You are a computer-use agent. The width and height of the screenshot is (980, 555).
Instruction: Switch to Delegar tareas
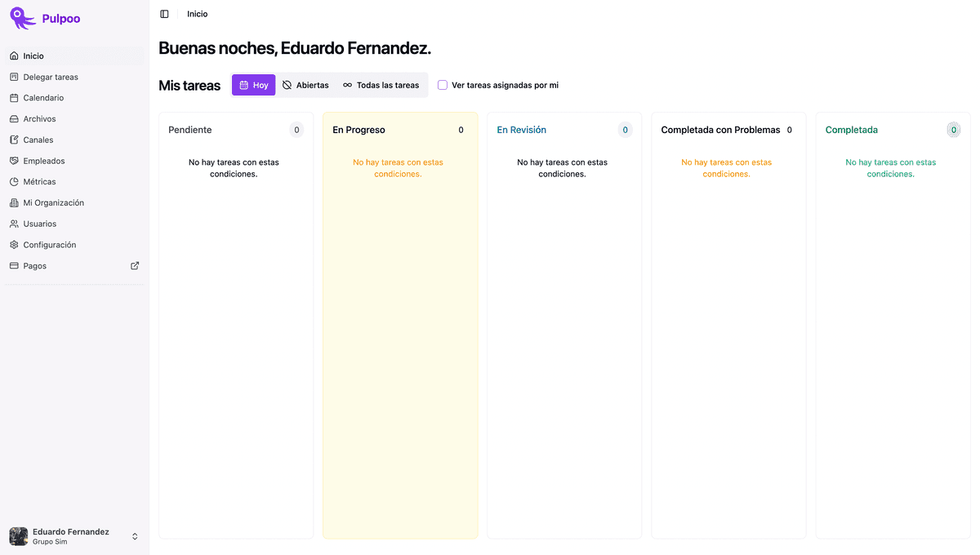click(51, 76)
